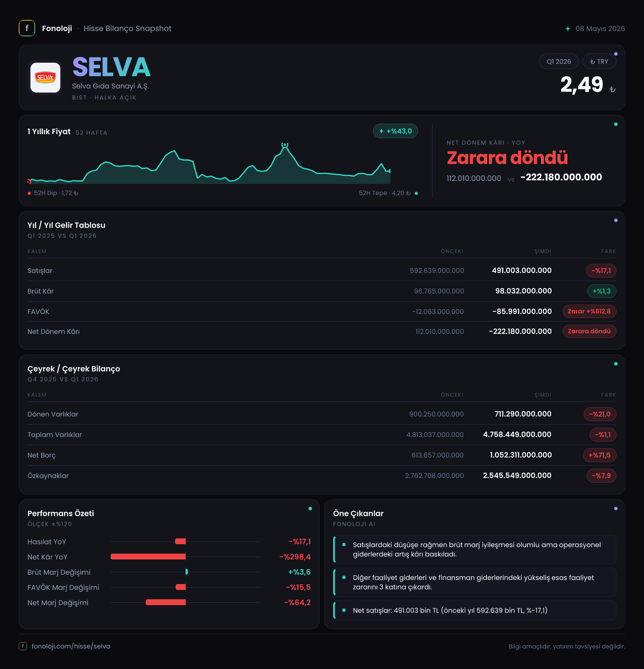Click the FAVÖK "Zarar +%612,8" badge
Screen dimensions: 644x669
tap(589, 311)
